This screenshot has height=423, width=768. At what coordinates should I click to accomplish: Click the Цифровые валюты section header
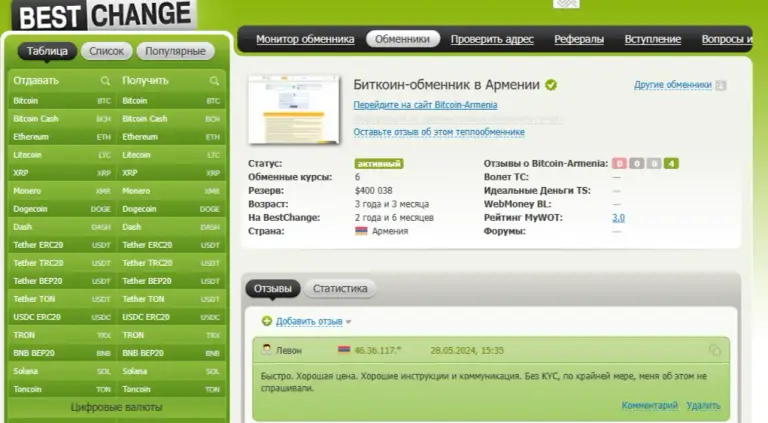[117, 407]
